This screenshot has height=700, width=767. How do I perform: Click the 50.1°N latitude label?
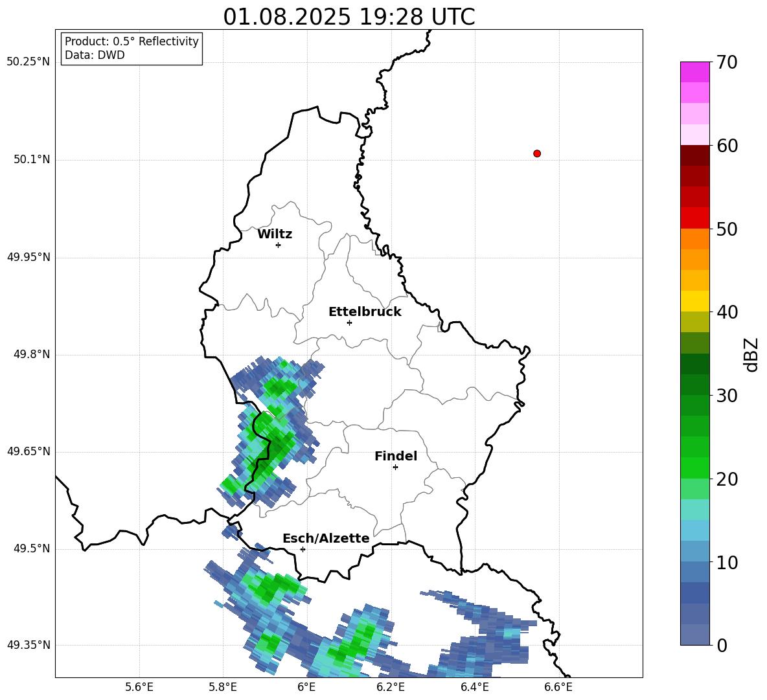(x=31, y=159)
